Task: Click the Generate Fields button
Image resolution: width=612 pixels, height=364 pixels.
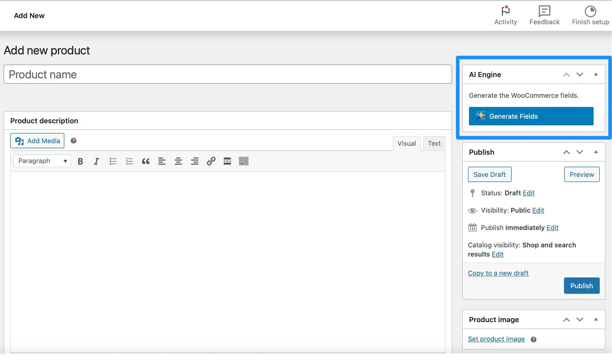Action: (x=531, y=116)
